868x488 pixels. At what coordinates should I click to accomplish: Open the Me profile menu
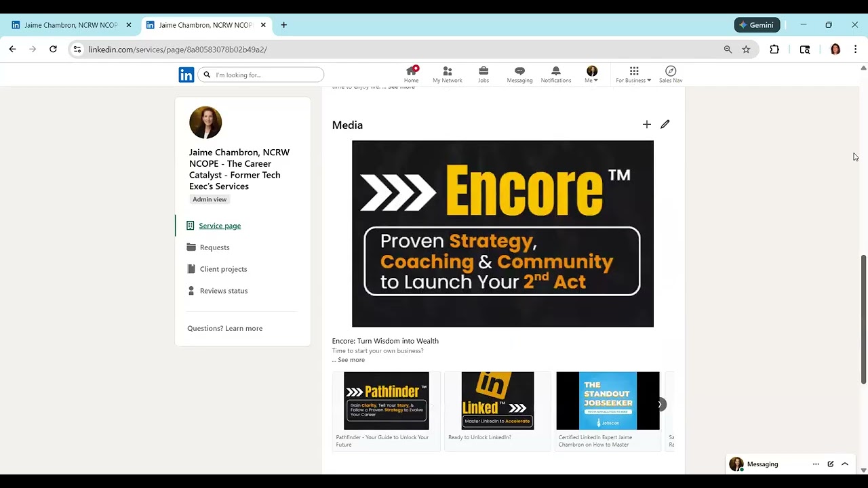(591, 75)
